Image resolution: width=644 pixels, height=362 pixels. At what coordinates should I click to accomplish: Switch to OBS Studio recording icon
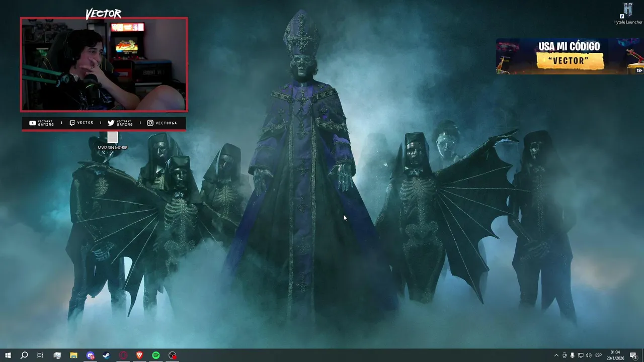tap(173, 355)
